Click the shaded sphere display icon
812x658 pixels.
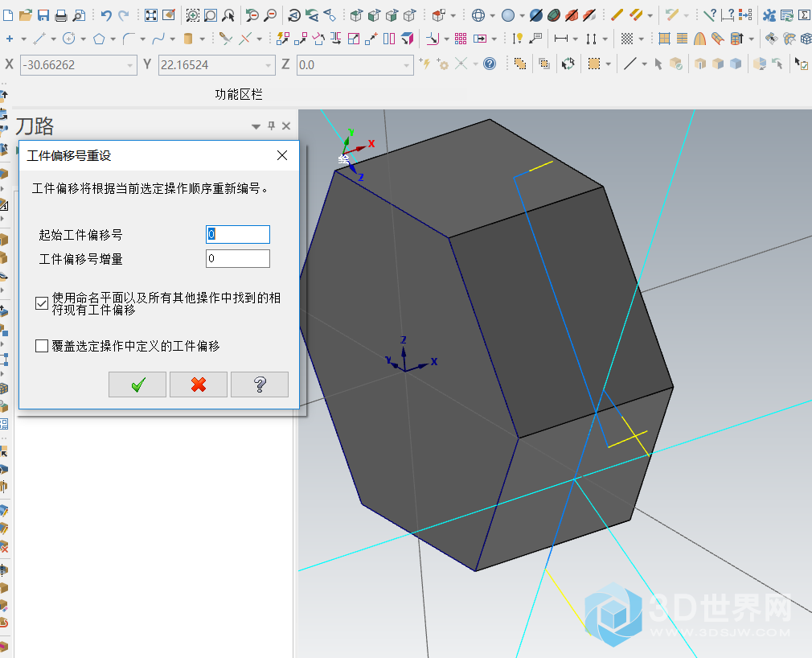tap(508, 15)
